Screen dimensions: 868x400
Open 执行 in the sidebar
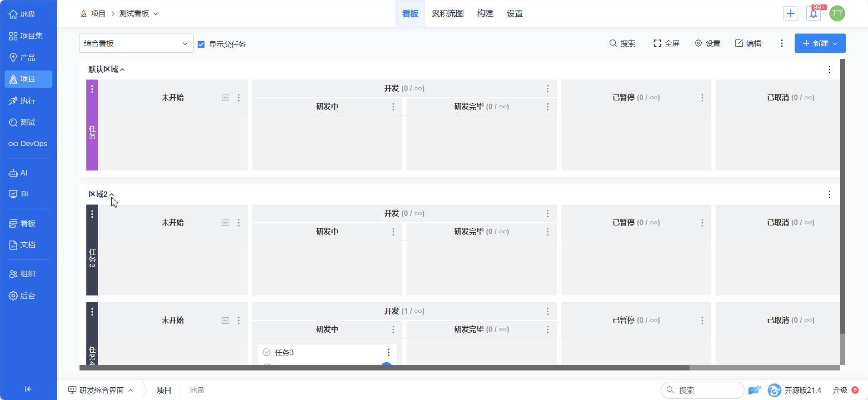28,101
